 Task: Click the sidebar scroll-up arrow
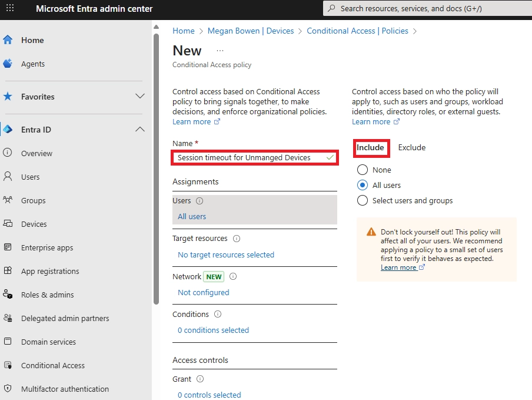tap(156, 27)
